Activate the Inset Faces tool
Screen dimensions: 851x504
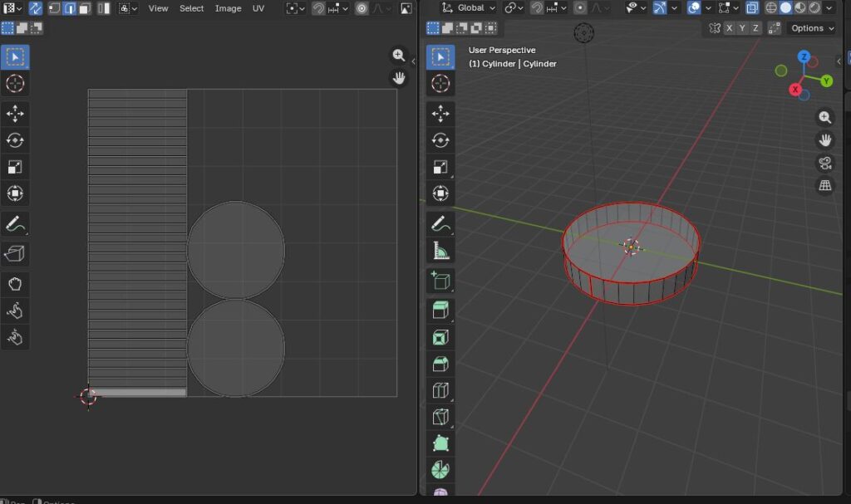(x=440, y=338)
